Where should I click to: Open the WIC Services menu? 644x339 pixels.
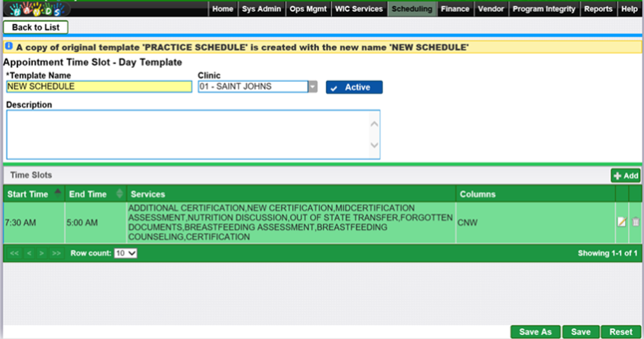pyautogui.click(x=359, y=9)
